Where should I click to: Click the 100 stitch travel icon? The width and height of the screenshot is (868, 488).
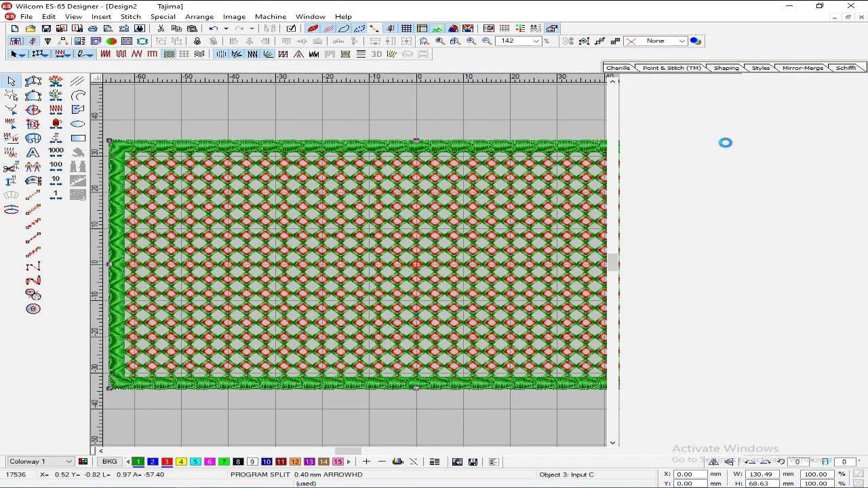(x=56, y=167)
